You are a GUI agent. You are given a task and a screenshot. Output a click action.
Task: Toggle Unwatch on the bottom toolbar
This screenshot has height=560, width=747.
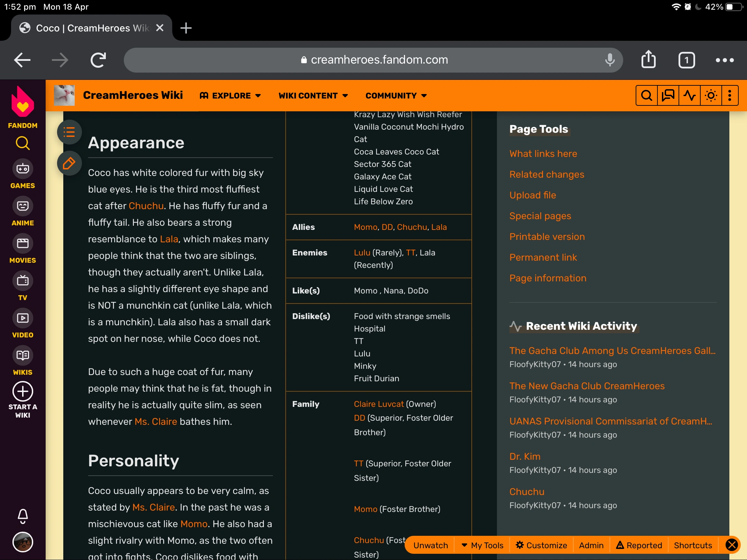431,545
